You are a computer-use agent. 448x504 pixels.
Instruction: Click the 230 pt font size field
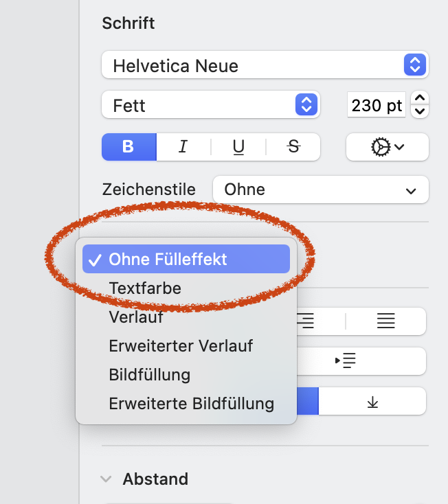pyautogui.click(x=377, y=106)
